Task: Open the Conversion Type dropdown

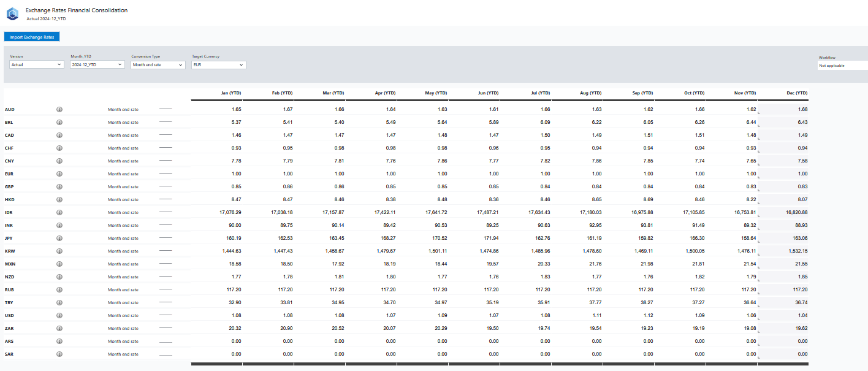Action: (x=157, y=64)
